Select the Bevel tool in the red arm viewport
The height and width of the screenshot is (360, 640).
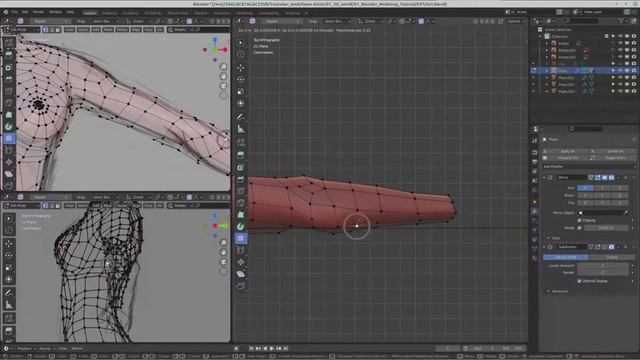click(x=241, y=179)
